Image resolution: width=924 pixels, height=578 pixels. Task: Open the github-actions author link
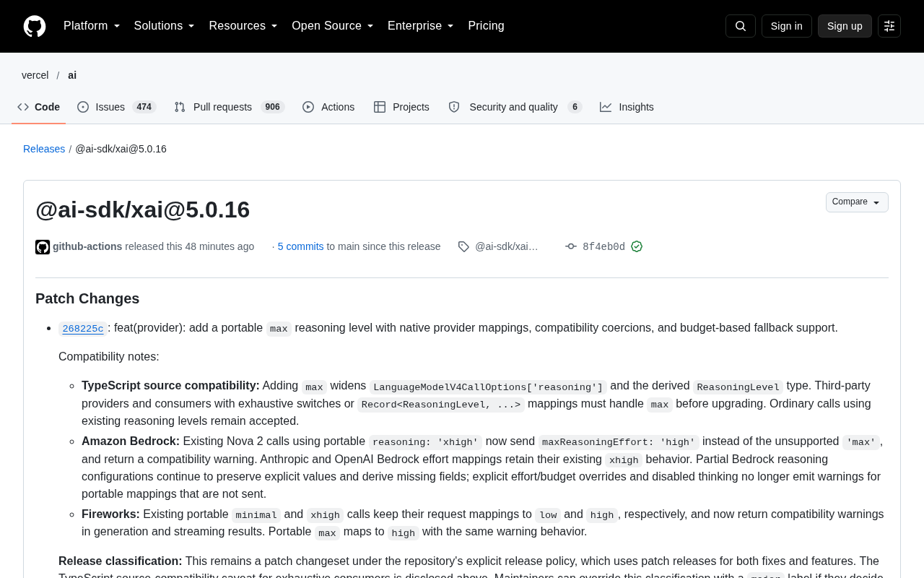pyautogui.click(x=87, y=246)
